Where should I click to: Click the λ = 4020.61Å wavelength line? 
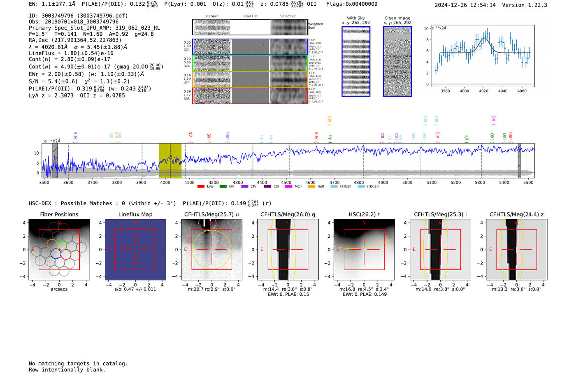[x=78, y=47]
